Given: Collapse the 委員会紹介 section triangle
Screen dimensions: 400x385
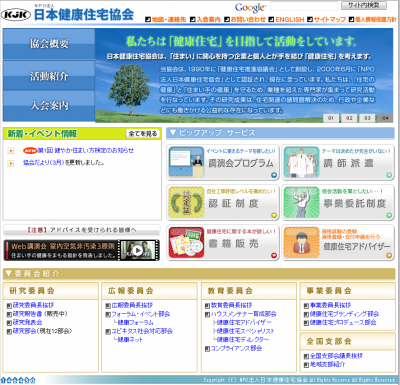Looking at the screenshot, I should click(8, 274).
